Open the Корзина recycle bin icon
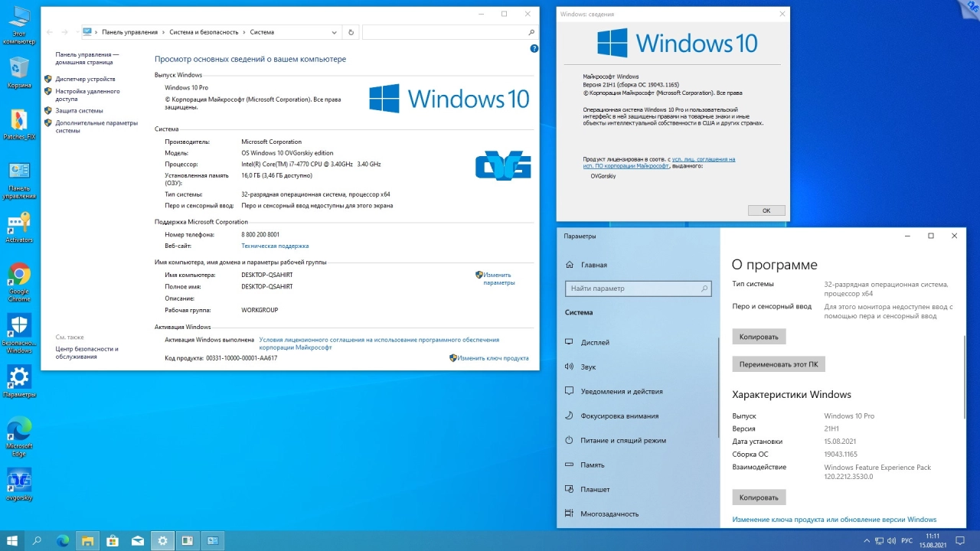 [19, 72]
